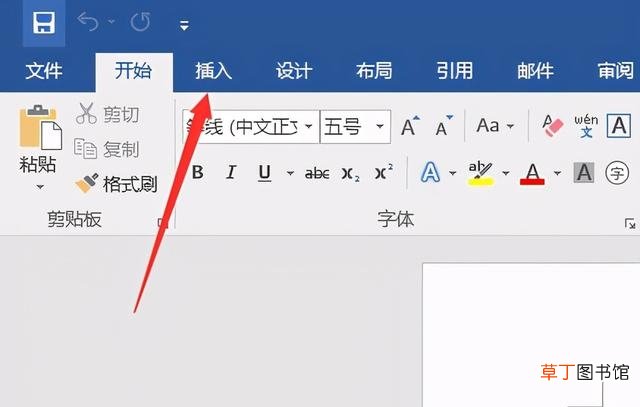Screen dimensions: 640x407
Task: Expand the font color dropdown arrow
Action: pyautogui.click(x=557, y=173)
